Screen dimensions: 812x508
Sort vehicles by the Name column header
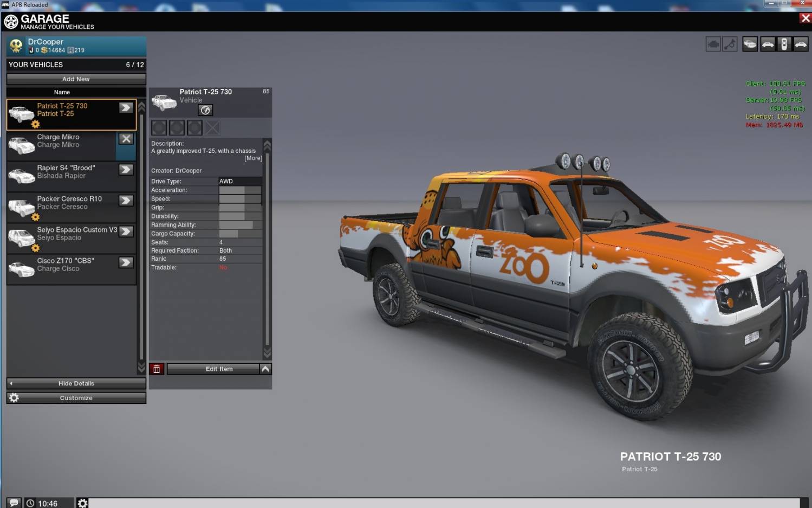point(62,92)
